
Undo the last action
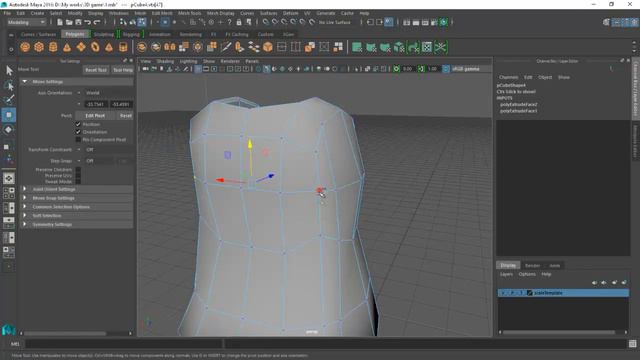87,22
